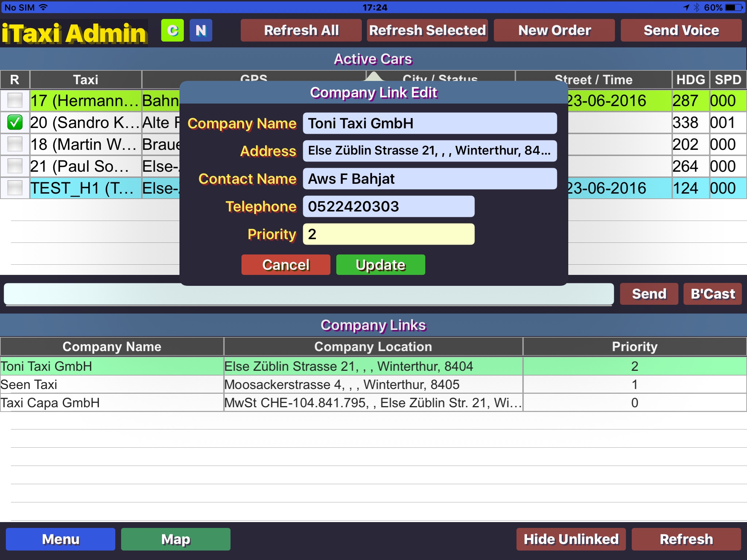This screenshot has width=747, height=560.
Task: Select the Seen Taxi company row
Action: (x=373, y=384)
